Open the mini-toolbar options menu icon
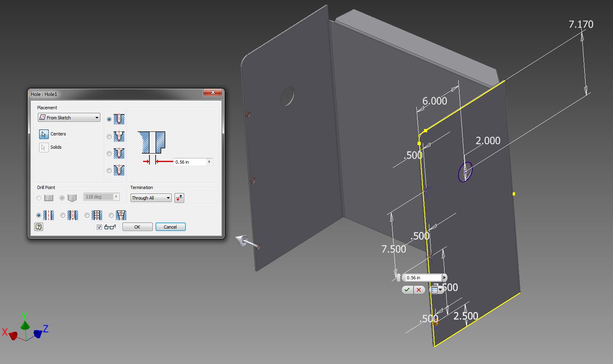The image size is (613, 364). click(x=436, y=289)
